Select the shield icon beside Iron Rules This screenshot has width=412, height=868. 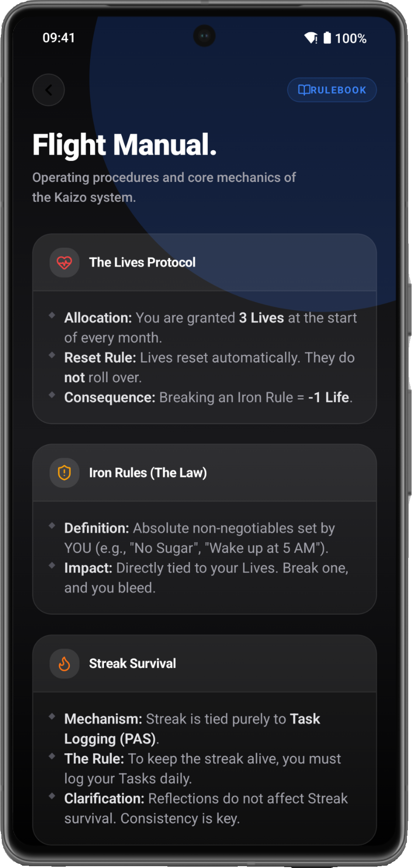[x=64, y=472]
